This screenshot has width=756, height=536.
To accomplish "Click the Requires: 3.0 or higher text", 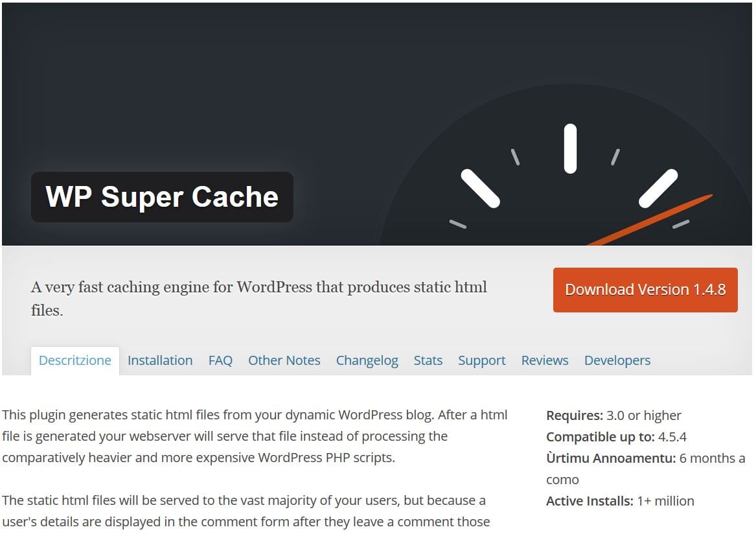I will click(x=613, y=415).
